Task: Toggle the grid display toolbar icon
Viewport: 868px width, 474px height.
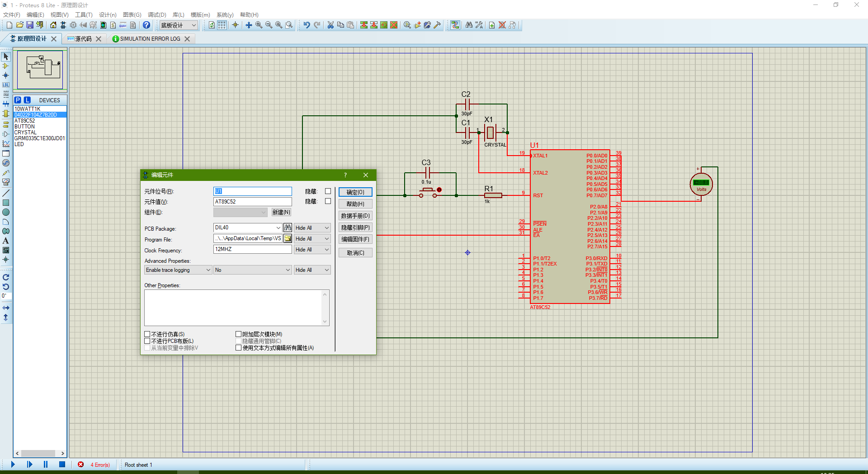Action: coord(222,25)
